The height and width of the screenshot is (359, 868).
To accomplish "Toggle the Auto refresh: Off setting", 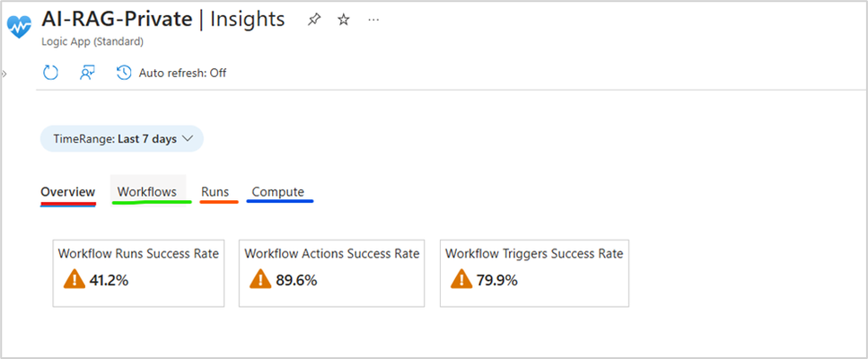I will tap(171, 73).
